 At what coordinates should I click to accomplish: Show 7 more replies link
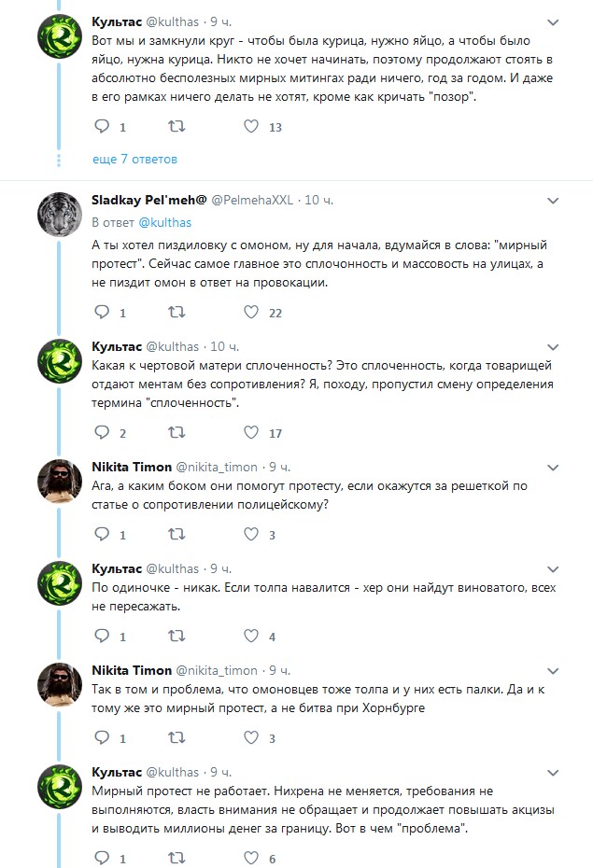134,160
